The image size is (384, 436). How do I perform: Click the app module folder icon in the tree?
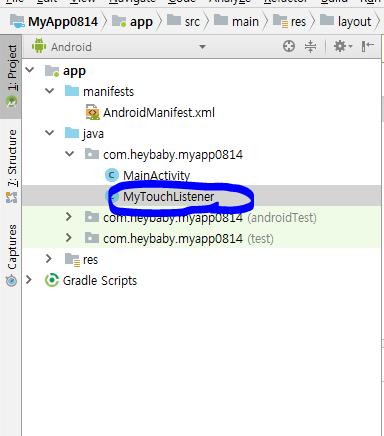[52, 70]
